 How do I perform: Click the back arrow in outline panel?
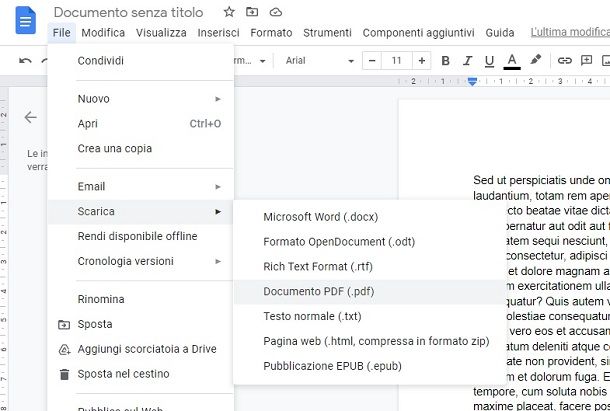pyautogui.click(x=30, y=117)
